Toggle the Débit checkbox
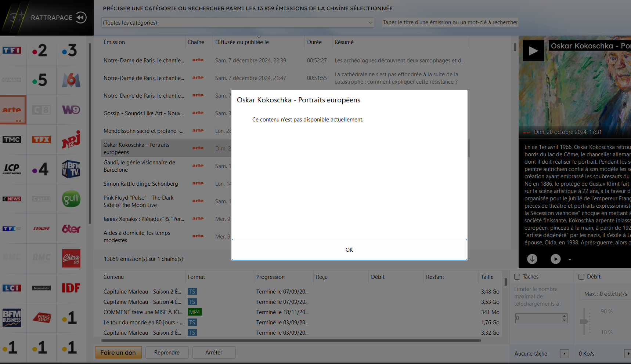The image size is (631, 364). coord(581,277)
